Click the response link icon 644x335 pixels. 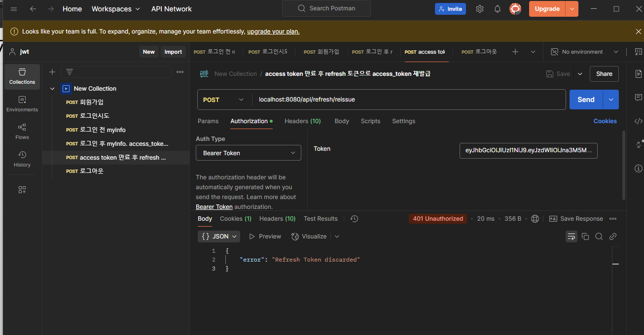coord(613,236)
